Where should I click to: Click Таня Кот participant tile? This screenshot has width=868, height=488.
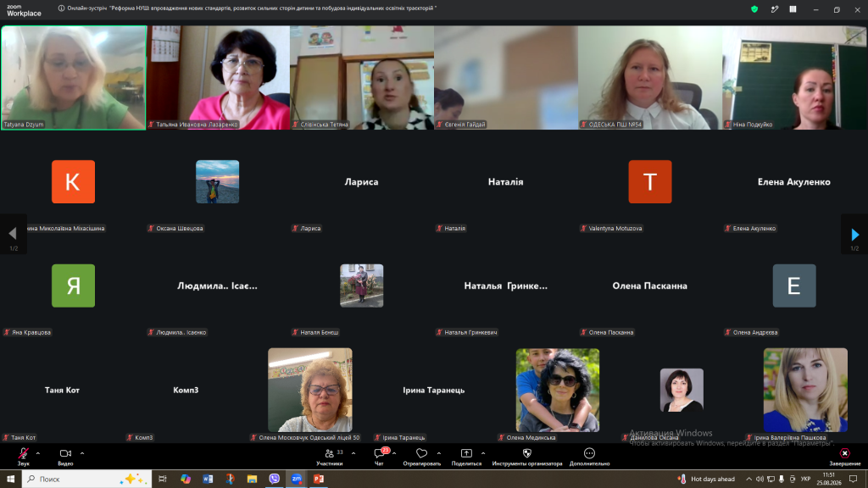[62, 390]
